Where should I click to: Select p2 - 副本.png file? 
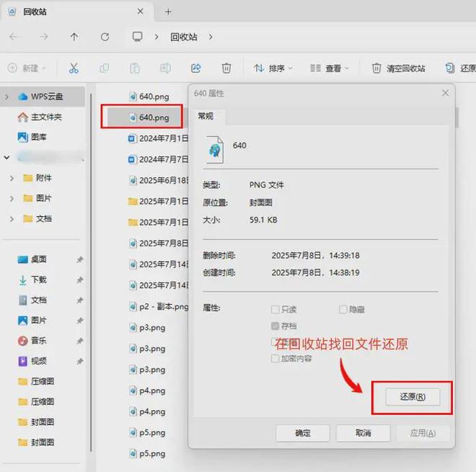pos(159,307)
